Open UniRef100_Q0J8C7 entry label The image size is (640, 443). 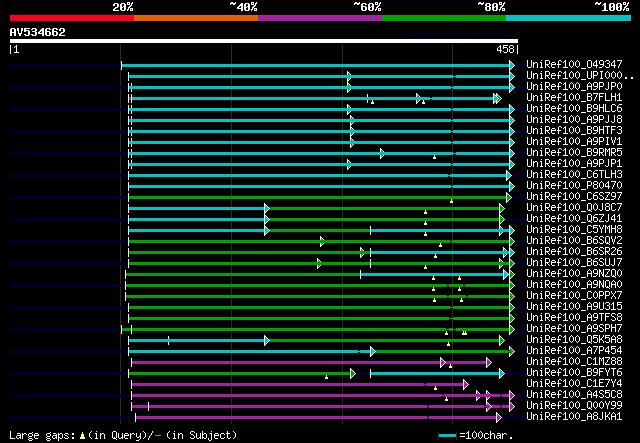(574, 208)
